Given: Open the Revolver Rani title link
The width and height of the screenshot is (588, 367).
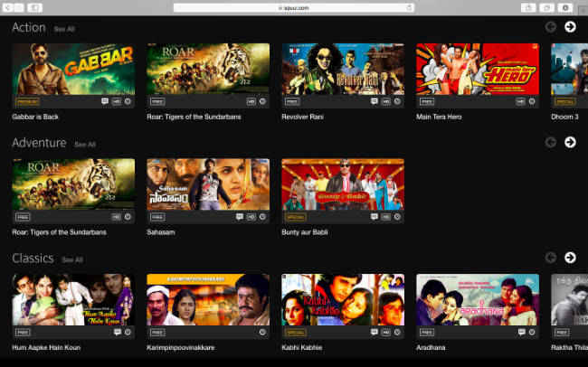Looking at the screenshot, I should tap(303, 117).
